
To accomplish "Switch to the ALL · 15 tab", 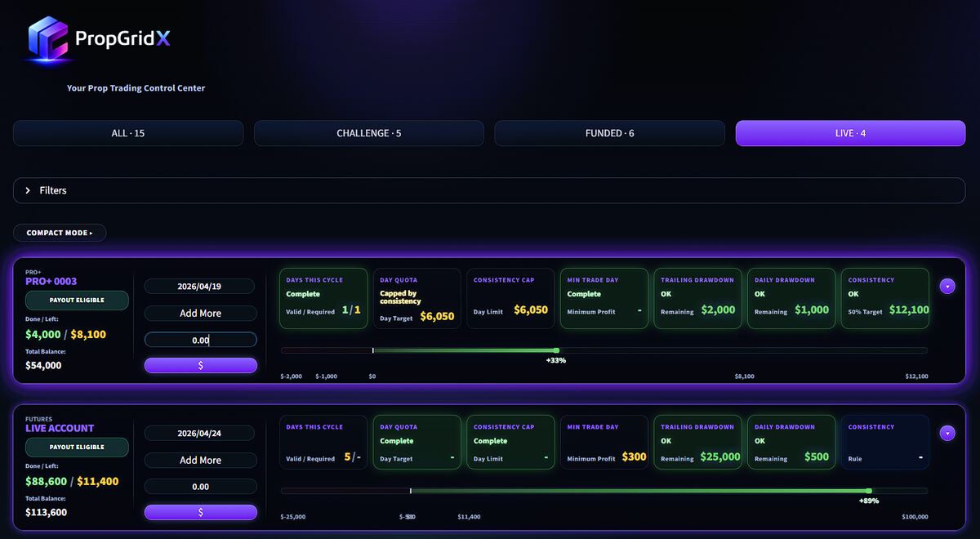I will pos(128,133).
